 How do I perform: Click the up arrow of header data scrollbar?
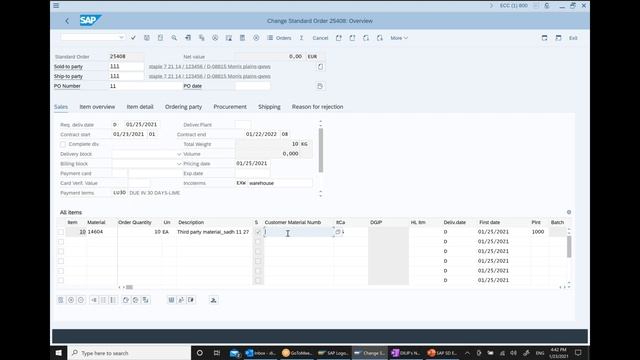click(x=320, y=122)
